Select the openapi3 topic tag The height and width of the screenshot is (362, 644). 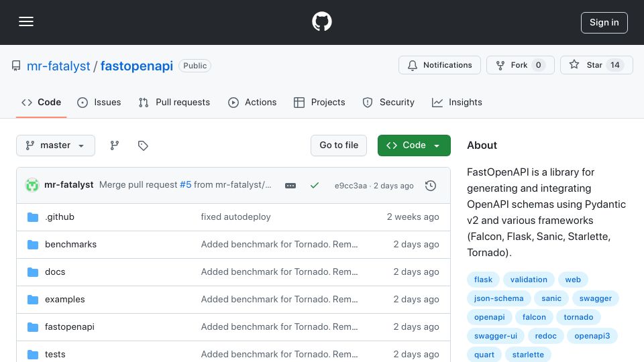pyautogui.click(x=592, y=336)
